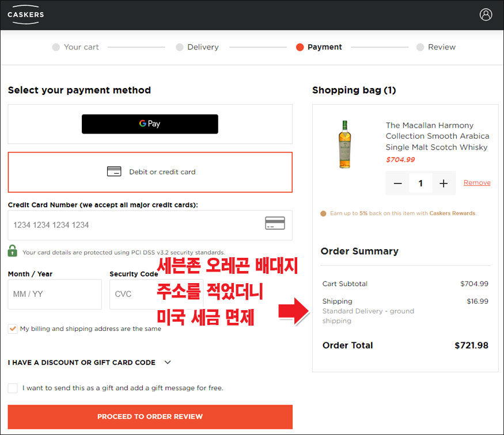Image resolution: width=504 pixels, height=435 pixels.
Task: Focus the Credit Card Number input field
Action: 150,225
